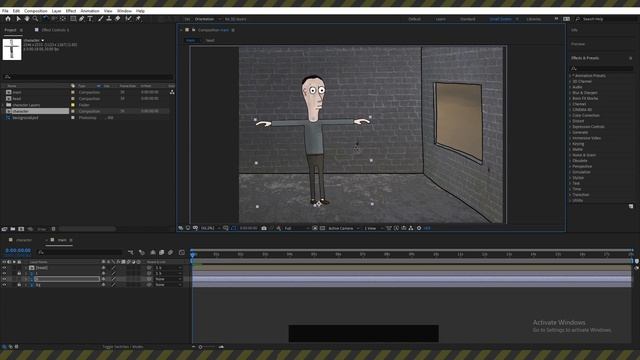Select the Brush tool
The height and width of the screenshot is (360, 640).
100,19
